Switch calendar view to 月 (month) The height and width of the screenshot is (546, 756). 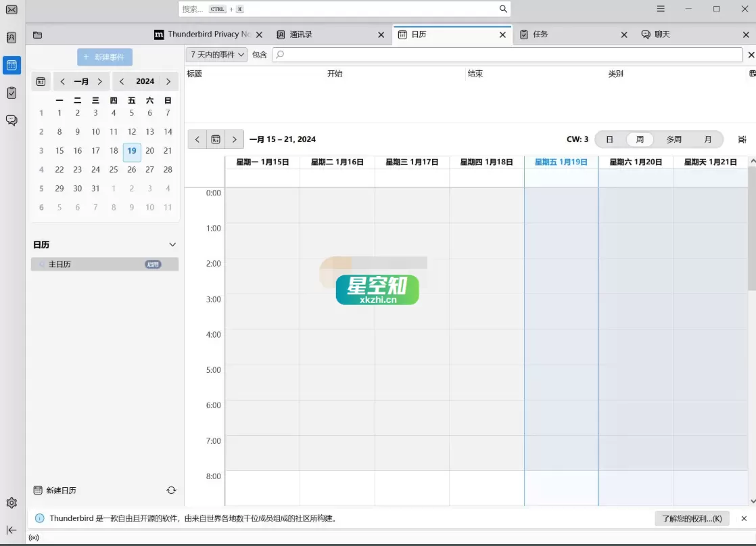click(708, 139)
